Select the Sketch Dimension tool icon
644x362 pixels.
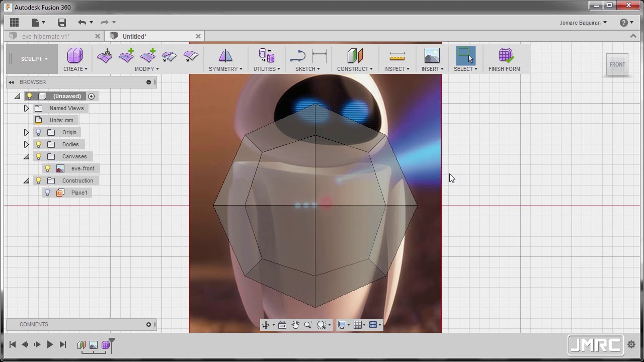(319, 55)
